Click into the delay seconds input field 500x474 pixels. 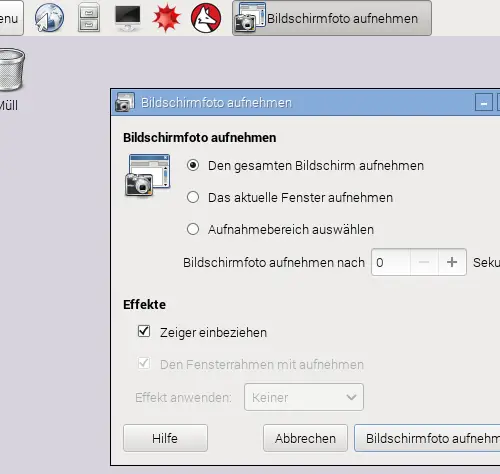point(391,262)
